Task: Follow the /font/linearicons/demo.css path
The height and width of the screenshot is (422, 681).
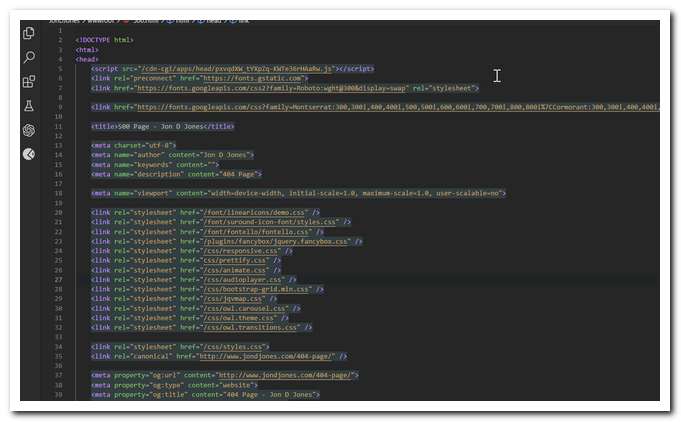Action: (x=255, y=212)
